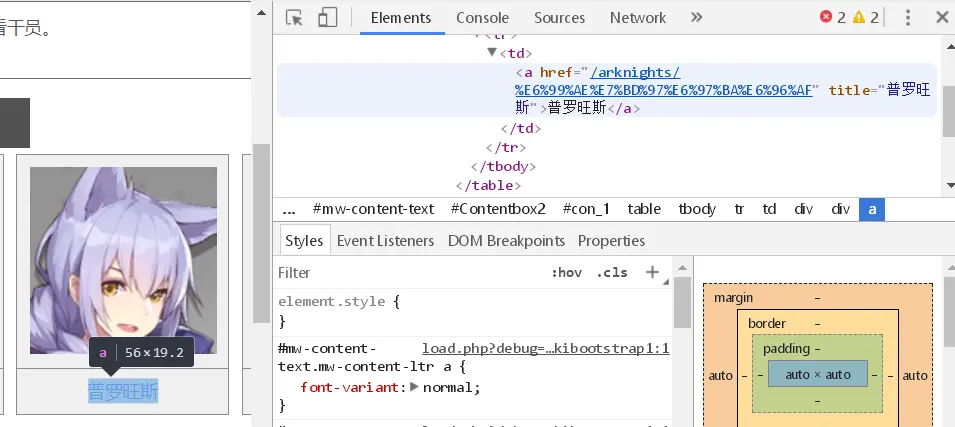Select the closing </table> tag line

point(488,185)
